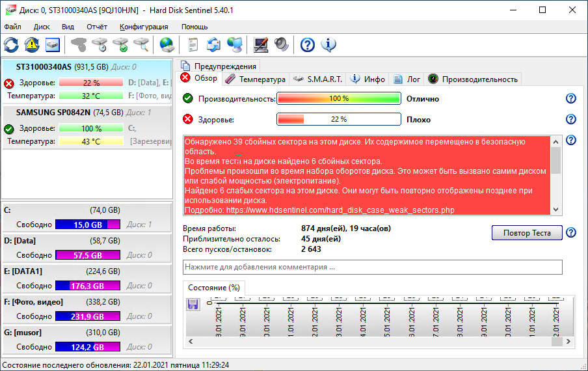This screenshot has height=371, width=588.
Task: Click the globe and monitor toolbar icon
Action: click(235, 45)
